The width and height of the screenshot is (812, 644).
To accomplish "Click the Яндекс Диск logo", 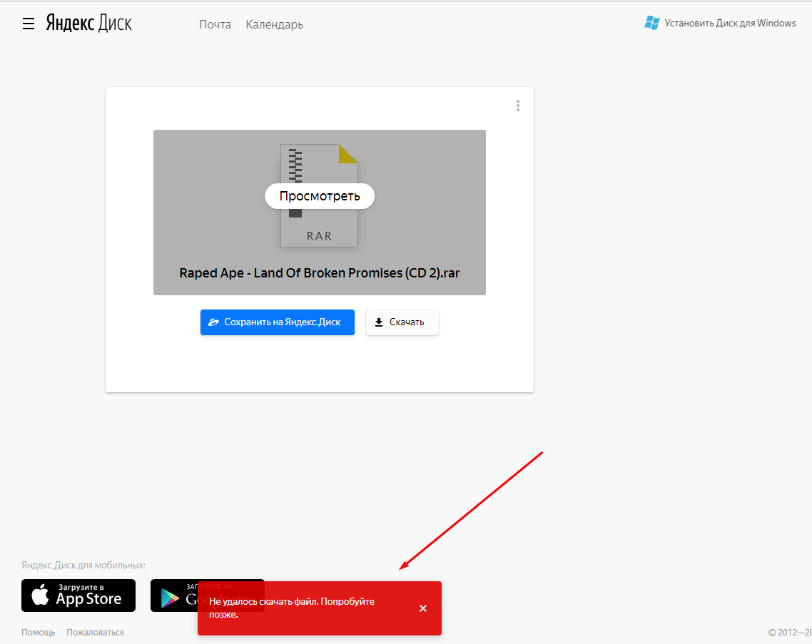I will tap(88, 24).
